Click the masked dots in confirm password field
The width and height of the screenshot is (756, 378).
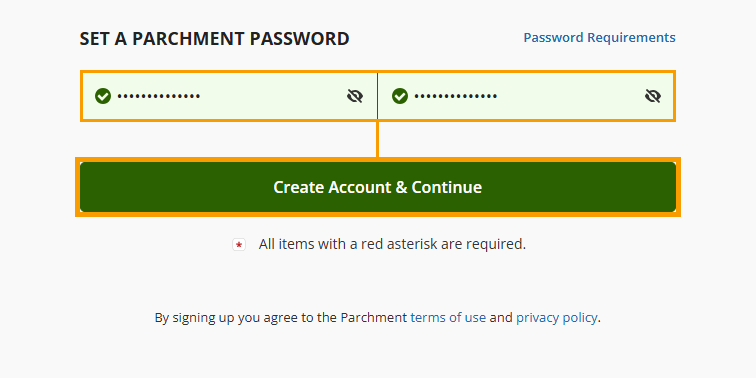click(456, 96)
